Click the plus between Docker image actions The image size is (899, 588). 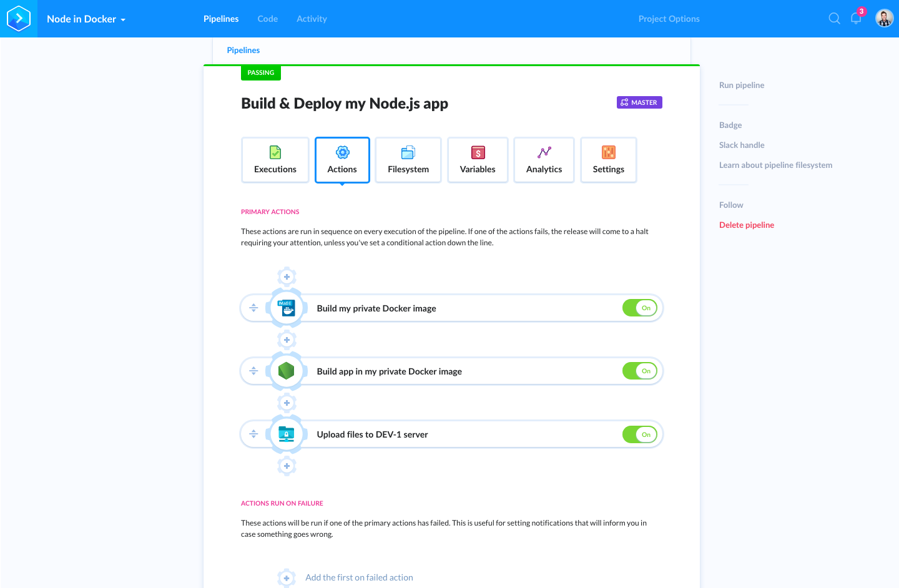coord(287,340)
